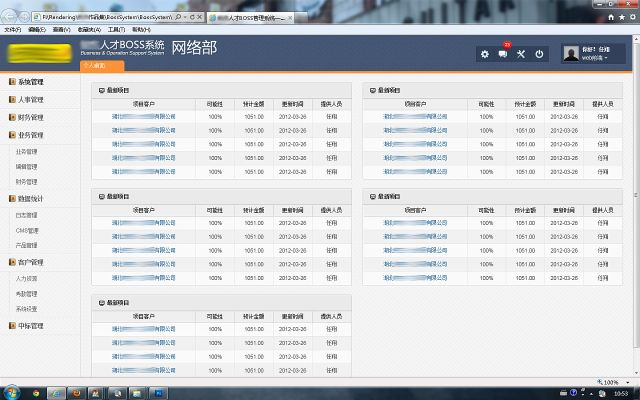Screen dimensions: 640x400
Task: Click the wrench tools icon in header
Action: (521, 53)
